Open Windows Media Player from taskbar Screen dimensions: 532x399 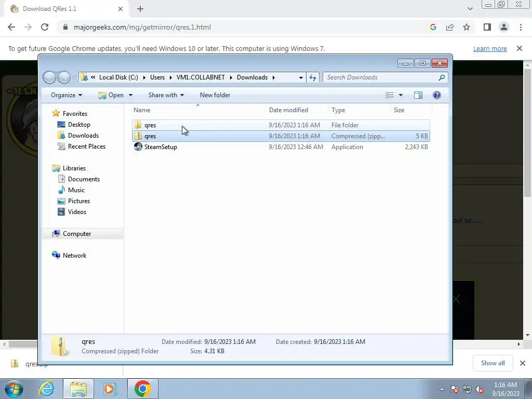(x=110, y=389)
